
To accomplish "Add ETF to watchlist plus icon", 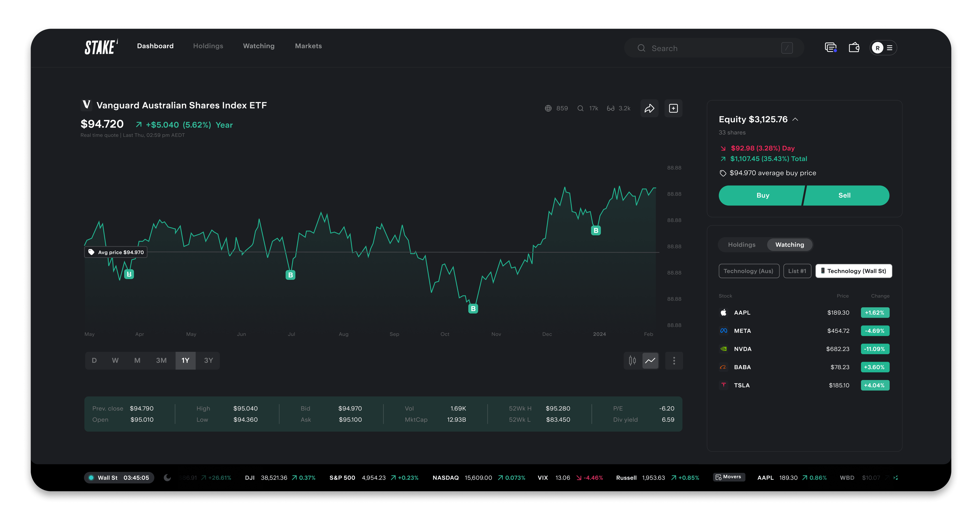I will pos(673,108).
